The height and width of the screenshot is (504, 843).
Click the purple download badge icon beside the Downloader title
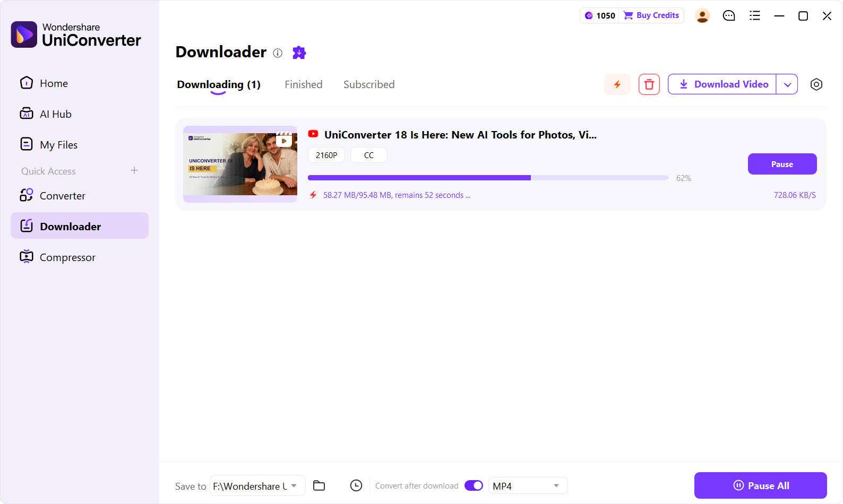(x=299, y=53)
